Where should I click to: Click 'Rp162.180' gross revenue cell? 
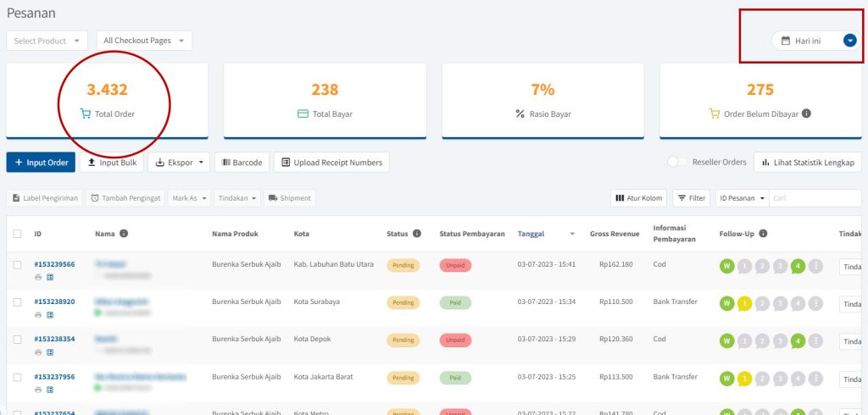coord(616,264)
